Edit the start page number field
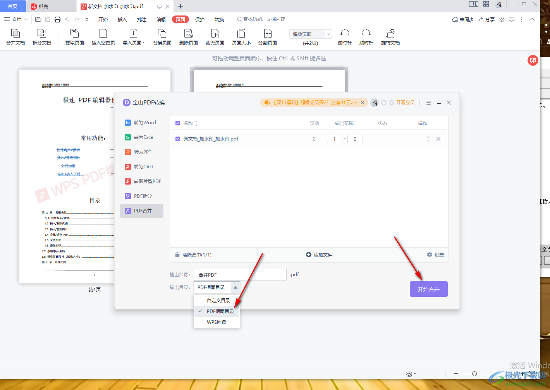550x390 pixels. click(334, 139)
